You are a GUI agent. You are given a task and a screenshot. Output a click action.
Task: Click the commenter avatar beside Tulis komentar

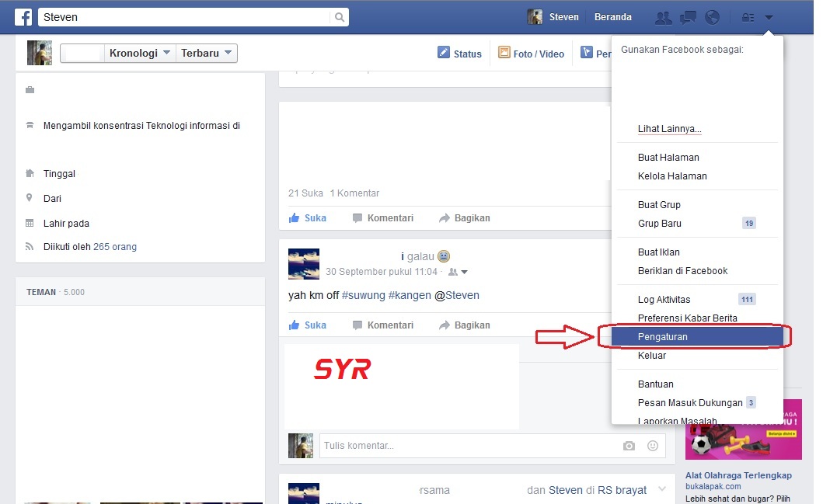pyautogui.click(x=301, y=446)
